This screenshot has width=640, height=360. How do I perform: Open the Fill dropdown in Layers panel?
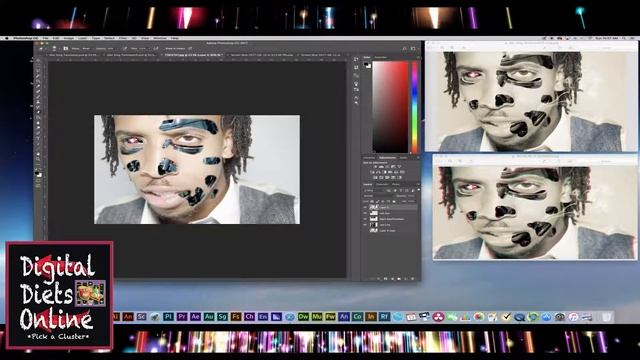411,201
